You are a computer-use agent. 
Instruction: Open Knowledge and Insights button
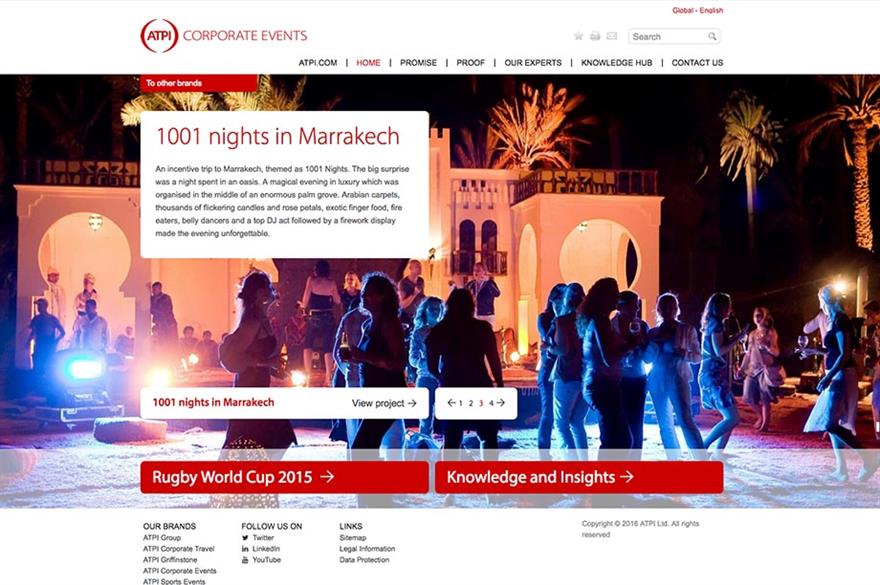pyautogui.click(x=579, y=477)
